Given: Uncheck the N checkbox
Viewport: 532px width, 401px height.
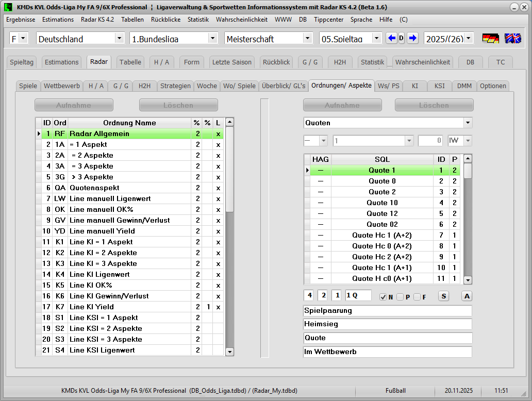Looking at the screenshot, I should (x=383, y=297).
